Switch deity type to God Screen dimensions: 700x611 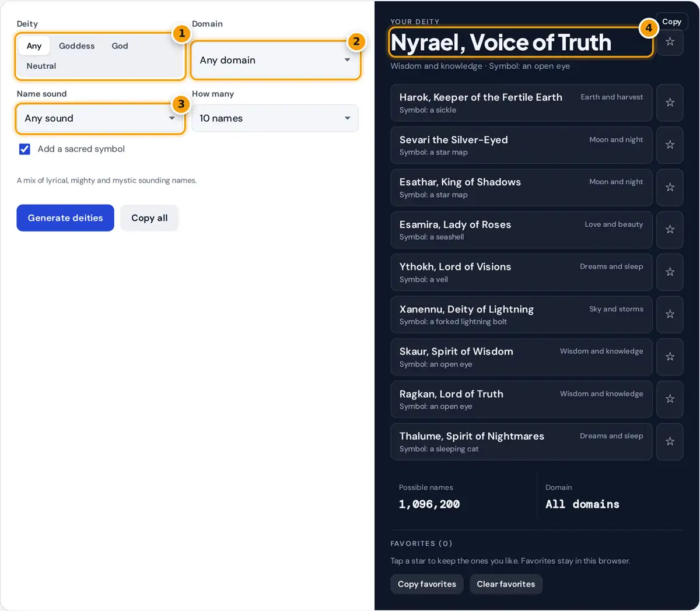point(120,46)
